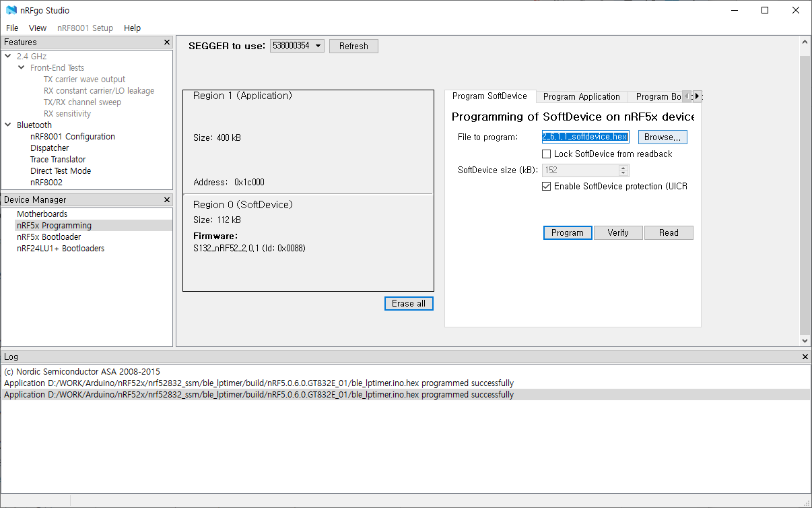Select TX/RX channel sweep
This screenshot has width=812, height=508.
pyautogui.click(x=82, y=102)
